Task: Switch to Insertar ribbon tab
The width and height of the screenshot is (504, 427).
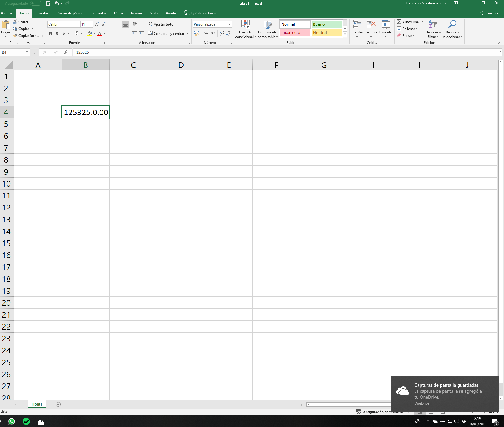Action: (x=42, y=13)
